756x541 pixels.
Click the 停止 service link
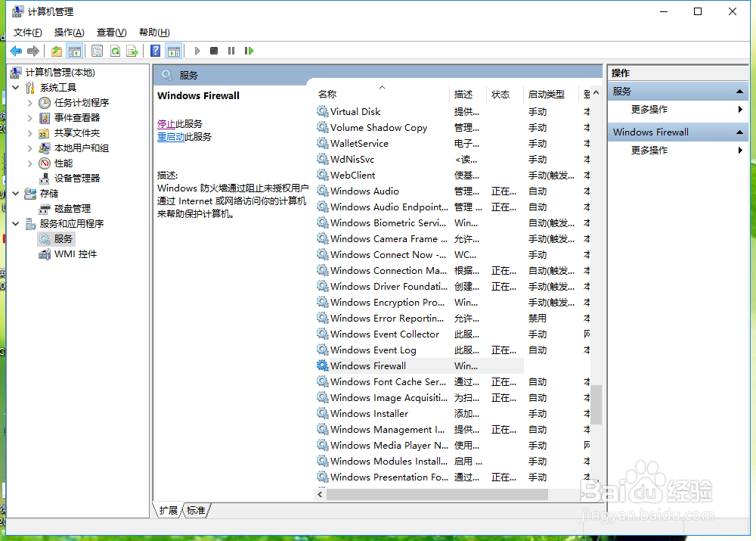pos(166,124)
